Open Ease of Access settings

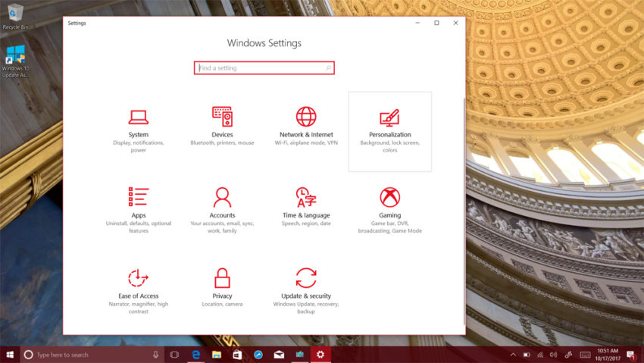point(139,293)
